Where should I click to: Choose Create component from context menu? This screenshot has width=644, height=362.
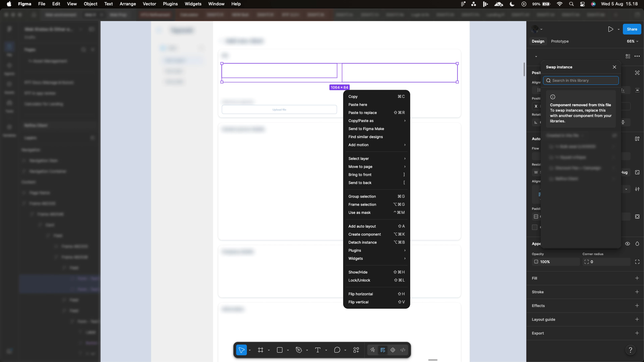(377, 234)
